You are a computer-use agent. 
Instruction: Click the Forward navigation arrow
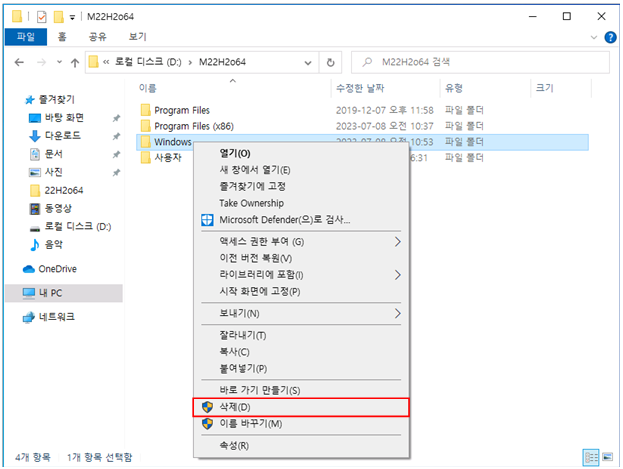[41, 62]
